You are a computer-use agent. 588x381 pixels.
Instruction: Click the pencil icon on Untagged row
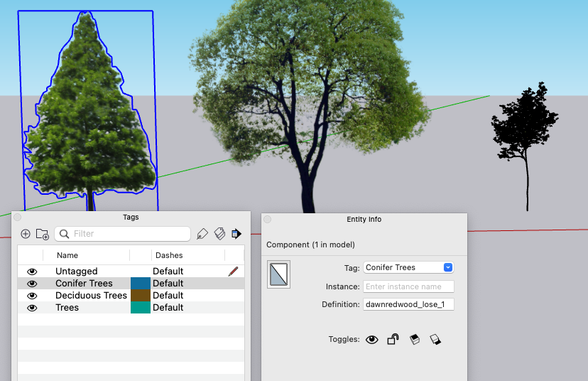(233, 271)
